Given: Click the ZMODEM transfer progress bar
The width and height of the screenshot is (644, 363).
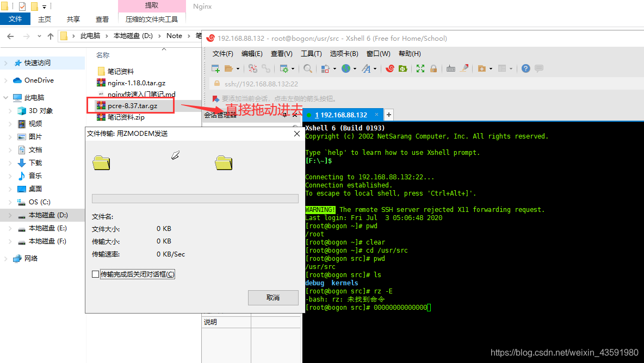Looking at the screenshot, I should [195, 198].
